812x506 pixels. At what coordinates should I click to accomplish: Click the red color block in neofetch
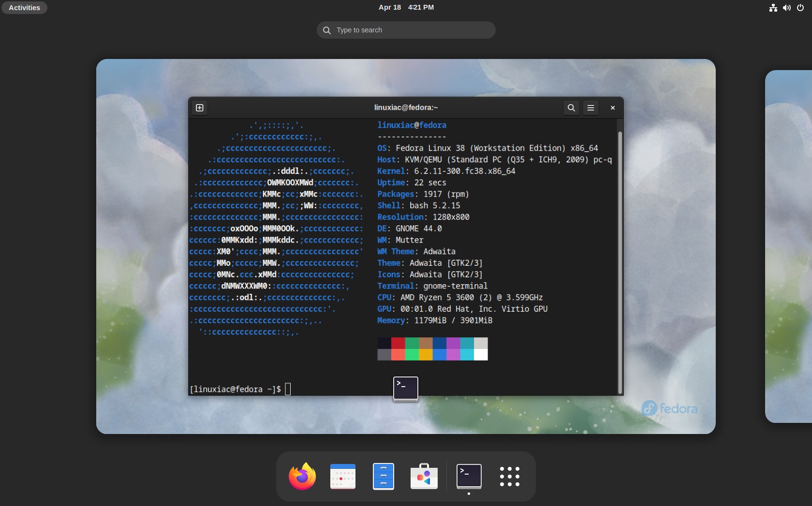tap(398, 343)
